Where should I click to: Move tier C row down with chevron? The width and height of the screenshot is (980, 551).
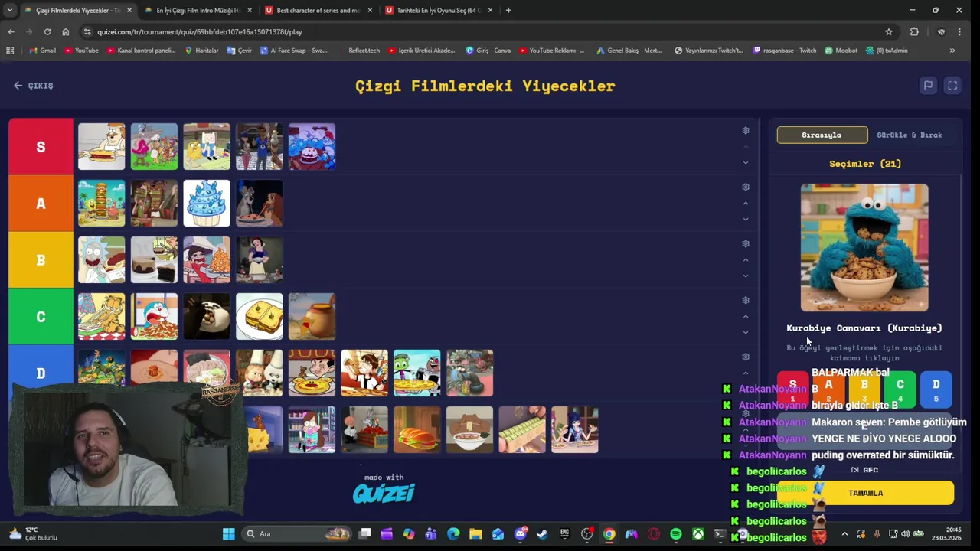746,332
